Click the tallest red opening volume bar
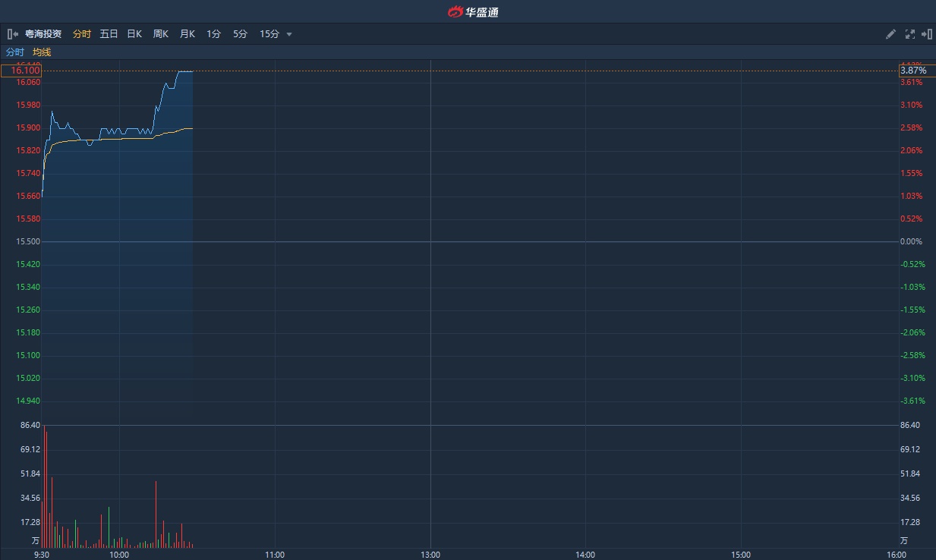 coord(44,486)
